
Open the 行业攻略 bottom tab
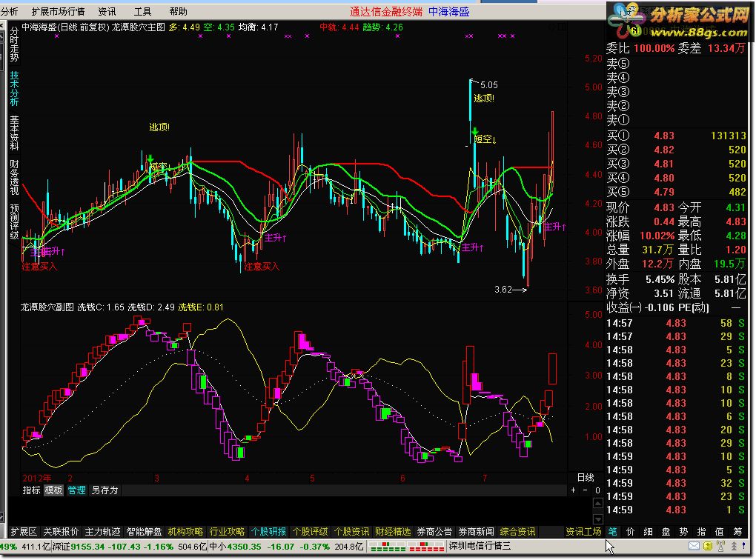(227, 532)
